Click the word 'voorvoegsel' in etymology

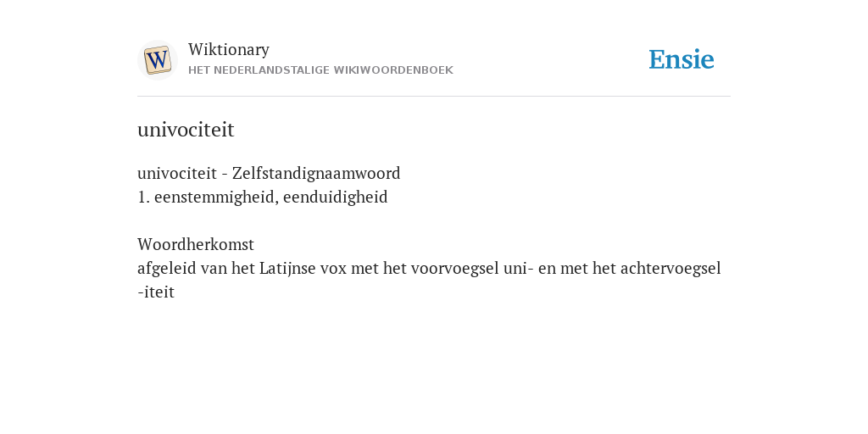click(454, 269)
